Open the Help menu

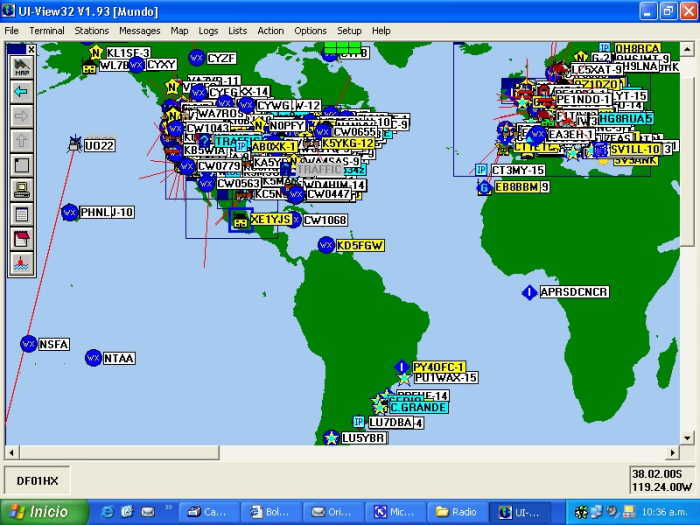click(x=381, y=31)
